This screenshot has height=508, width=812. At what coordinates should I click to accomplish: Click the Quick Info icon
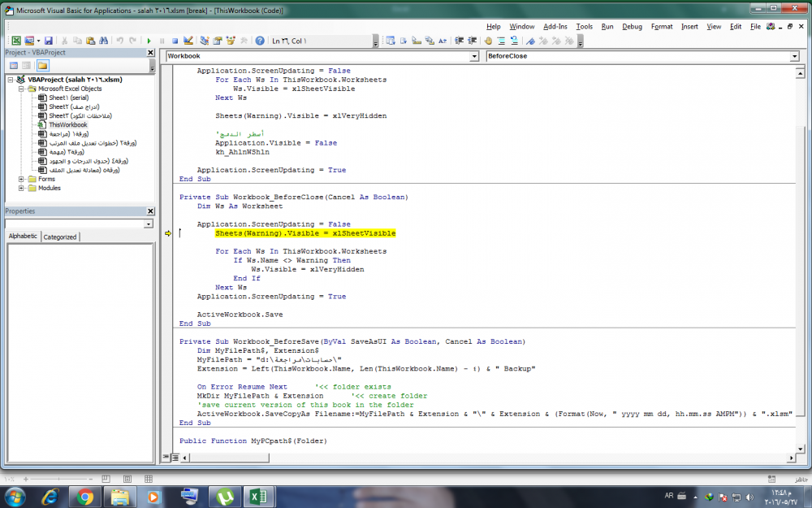click(417, 41)
